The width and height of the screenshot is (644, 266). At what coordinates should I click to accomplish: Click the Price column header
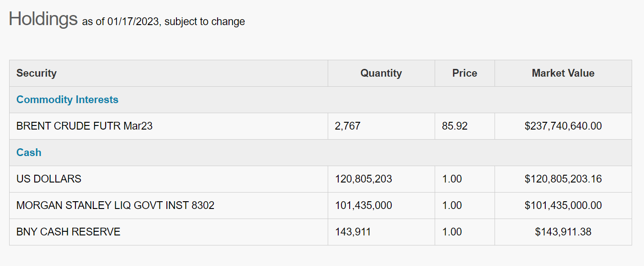pos(464,73)
